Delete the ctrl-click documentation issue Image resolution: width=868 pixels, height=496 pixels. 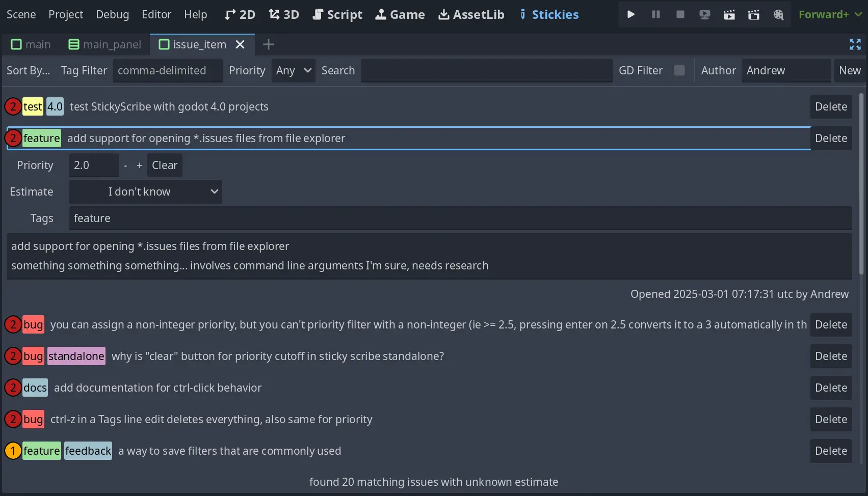tap(831, 388)
